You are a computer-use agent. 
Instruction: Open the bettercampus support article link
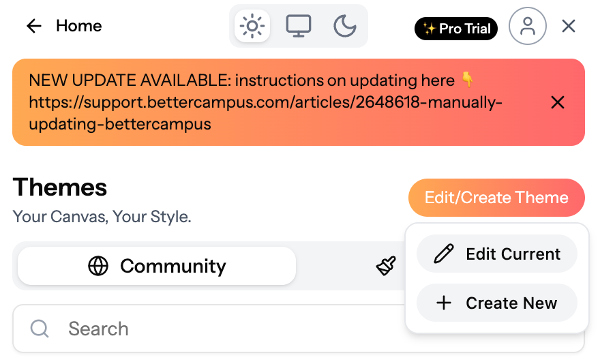(265, 113)
